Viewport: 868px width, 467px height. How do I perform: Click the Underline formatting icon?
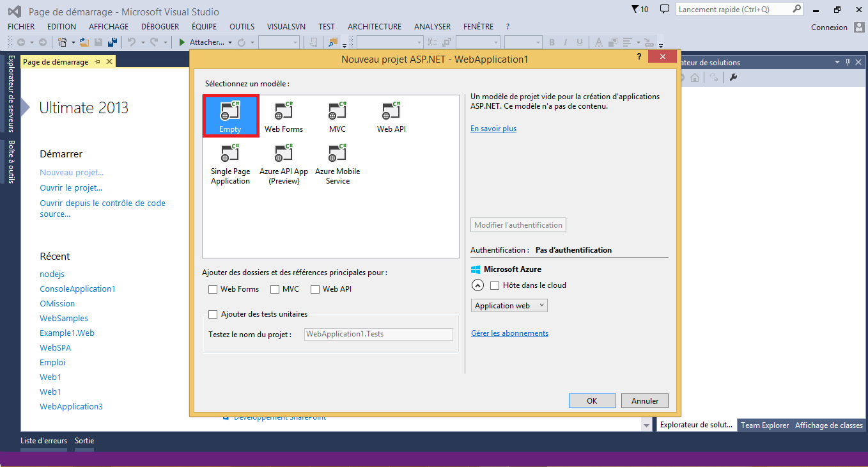point(580,42)
